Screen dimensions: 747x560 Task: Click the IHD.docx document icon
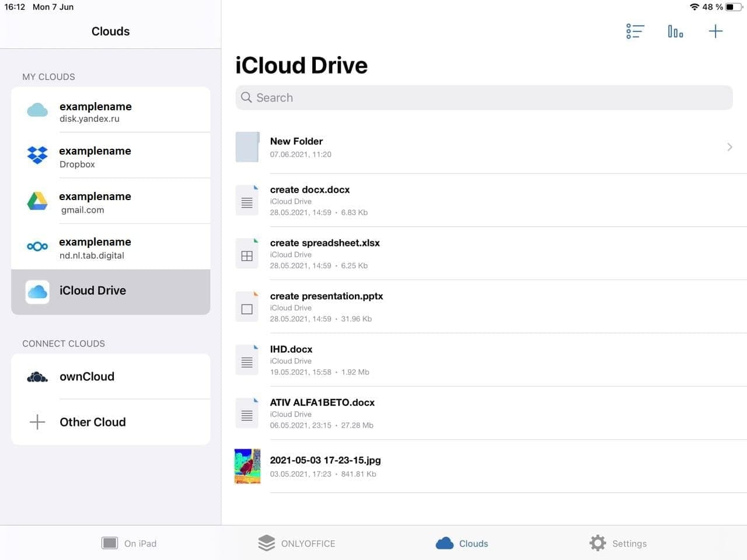(x=247, y=359)
